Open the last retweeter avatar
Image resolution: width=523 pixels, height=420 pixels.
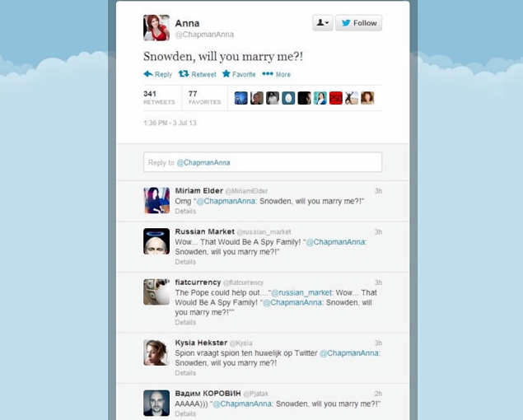pyautogui.click(x=367, y=98)
